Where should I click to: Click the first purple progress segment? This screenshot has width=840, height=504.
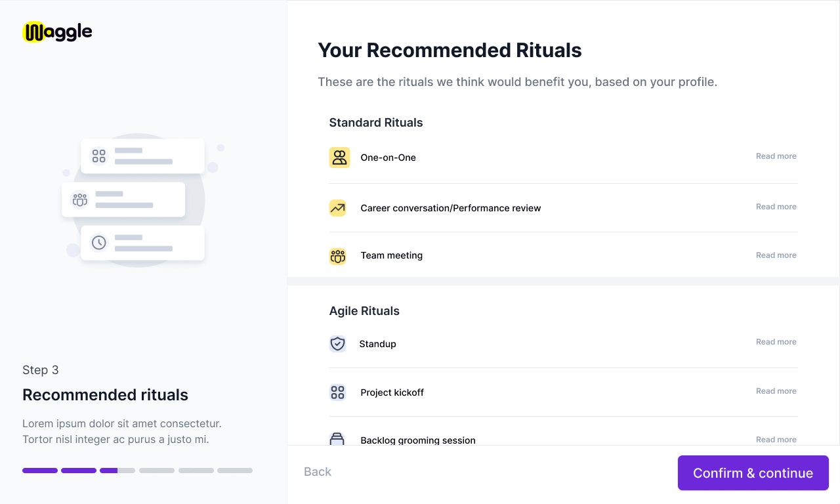(x=40, y=471)
